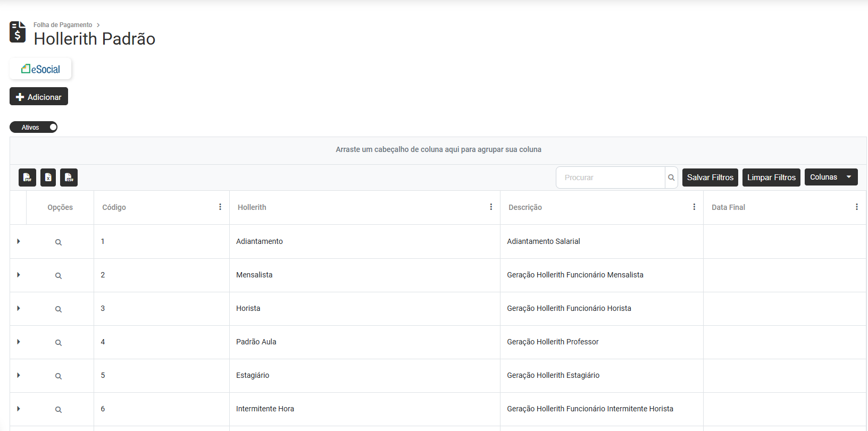
Task: Toggle the Ativos switch
Action: (34, 127)
